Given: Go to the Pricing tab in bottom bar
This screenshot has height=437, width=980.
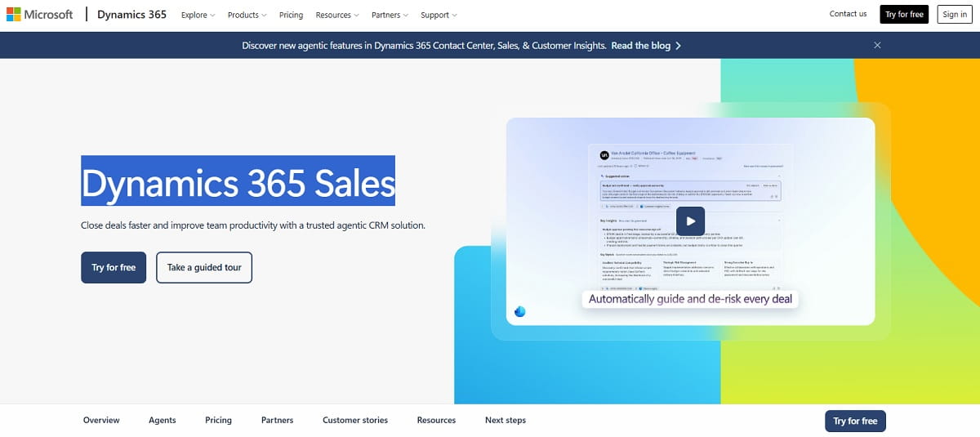Looking at the screenshot, I should 218,420.
